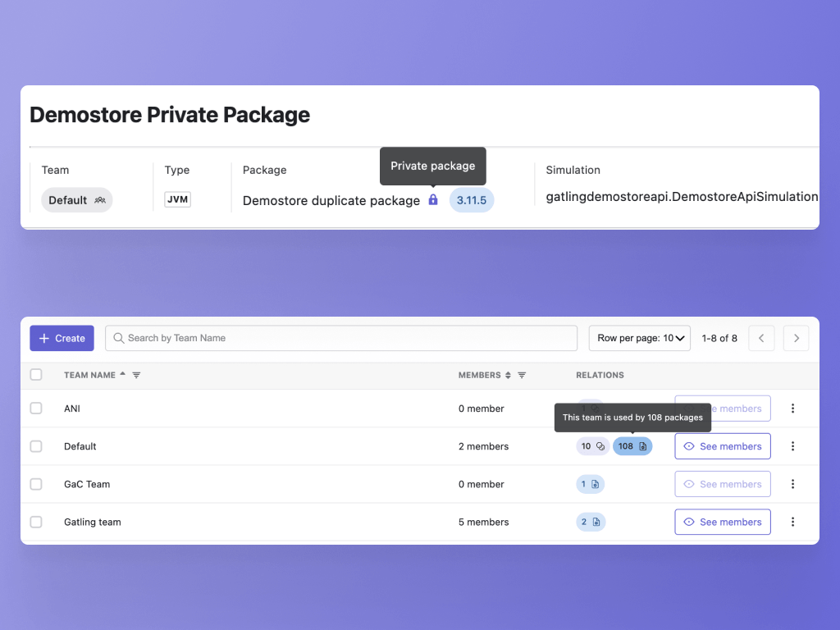
Task: Sort by Team Name ascending arrow
Action: 123,373
